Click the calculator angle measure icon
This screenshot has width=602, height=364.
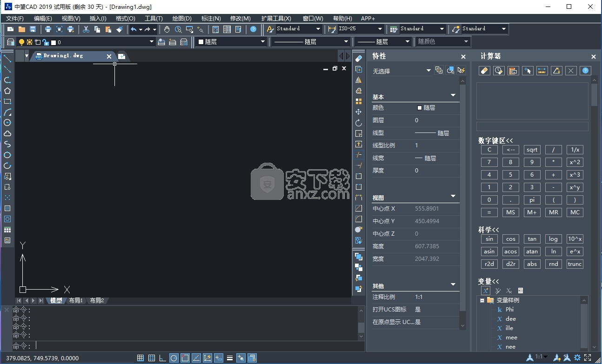[556, 71]
